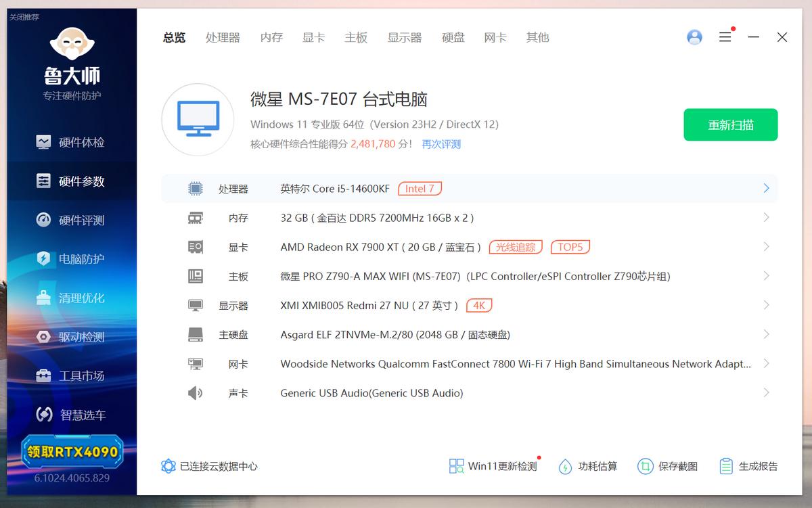Screen dimensions: 812x508
Task: Click the TOP5 tag
Action: (570, 247)
